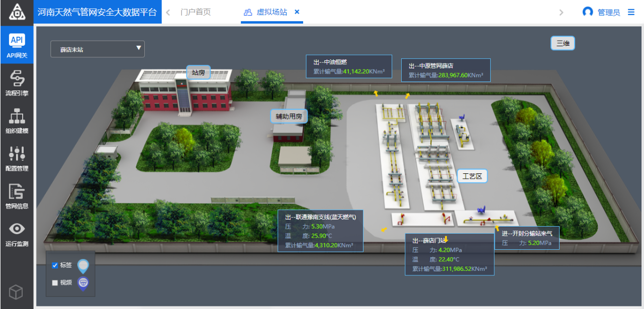The width and height of the screenshot is (644, 309).
Task: Expand the 薛店末站 station dropdown
Action: 98,49
